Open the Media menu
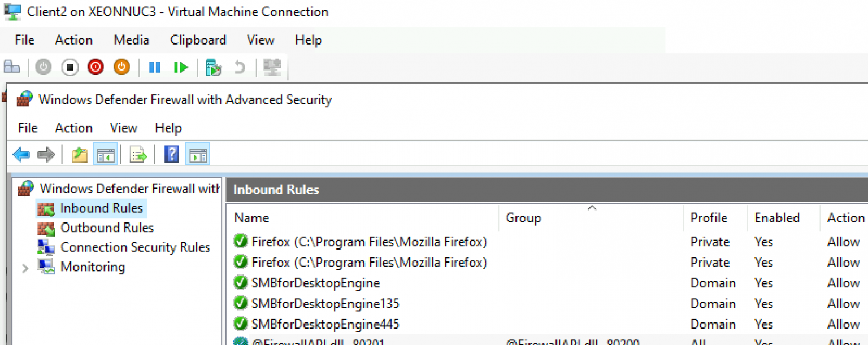The height and width of the screenshot is (345, 868). pyautogui.click(x=131, y=40)
